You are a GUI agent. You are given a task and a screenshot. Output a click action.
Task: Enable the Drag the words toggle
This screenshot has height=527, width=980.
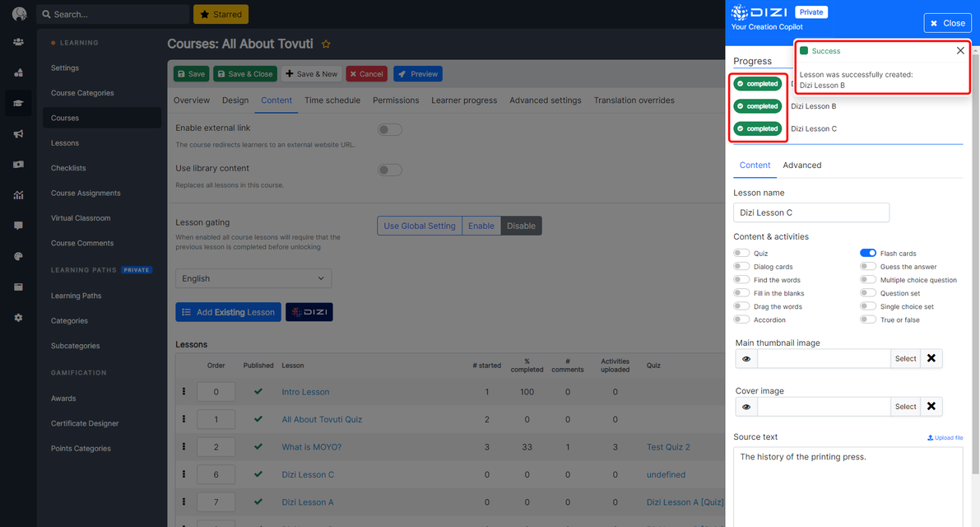741,306
